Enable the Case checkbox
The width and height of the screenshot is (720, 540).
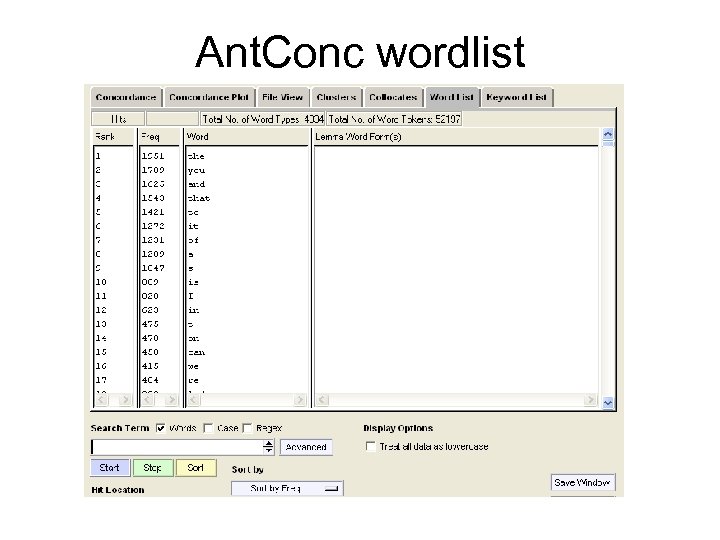208,428
